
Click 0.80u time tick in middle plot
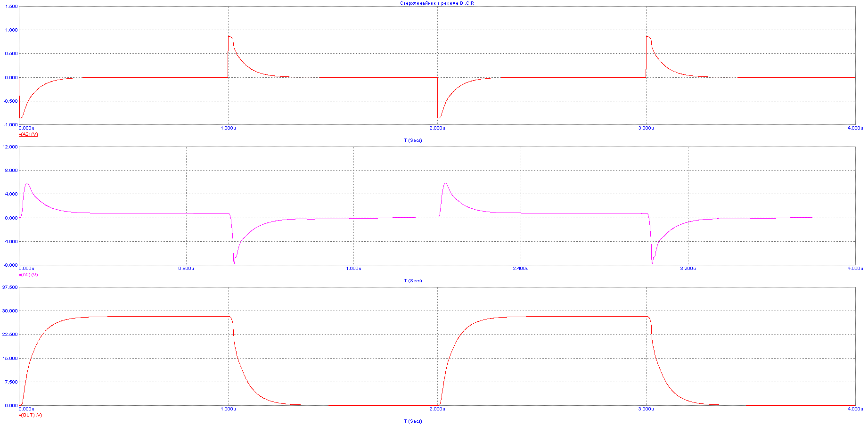pyautogui.click(x=186, y=269)
